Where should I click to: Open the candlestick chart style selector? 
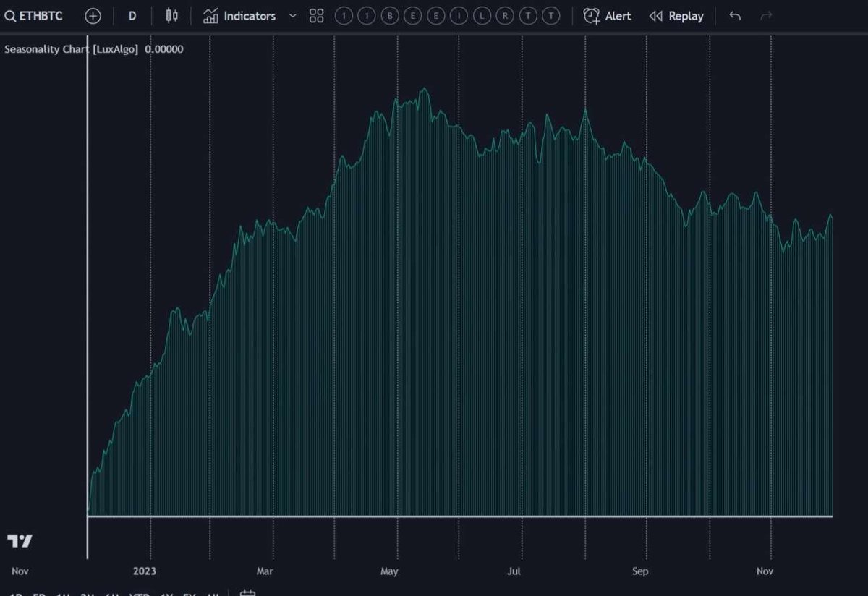[x=171, y=15]
